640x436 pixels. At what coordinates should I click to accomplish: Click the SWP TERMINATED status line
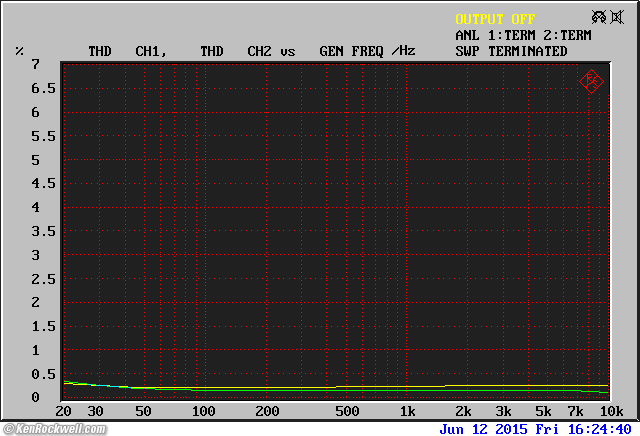(x=511, y=51)
